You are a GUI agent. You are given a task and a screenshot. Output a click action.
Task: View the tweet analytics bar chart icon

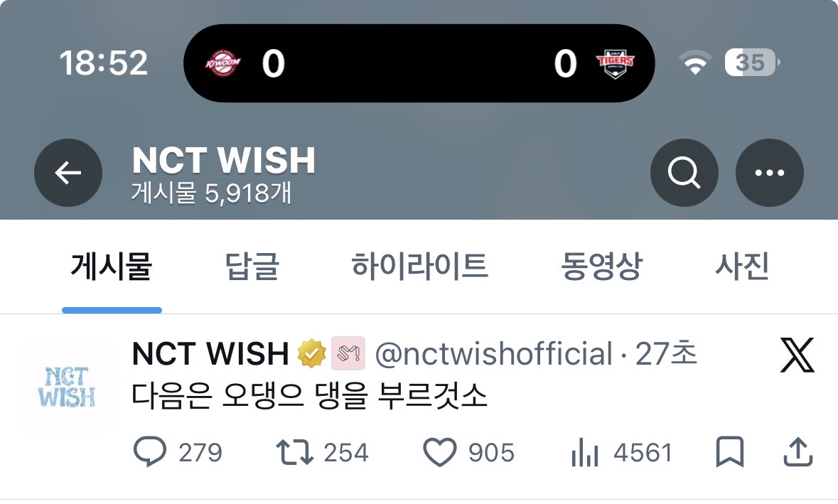point(585,452)
